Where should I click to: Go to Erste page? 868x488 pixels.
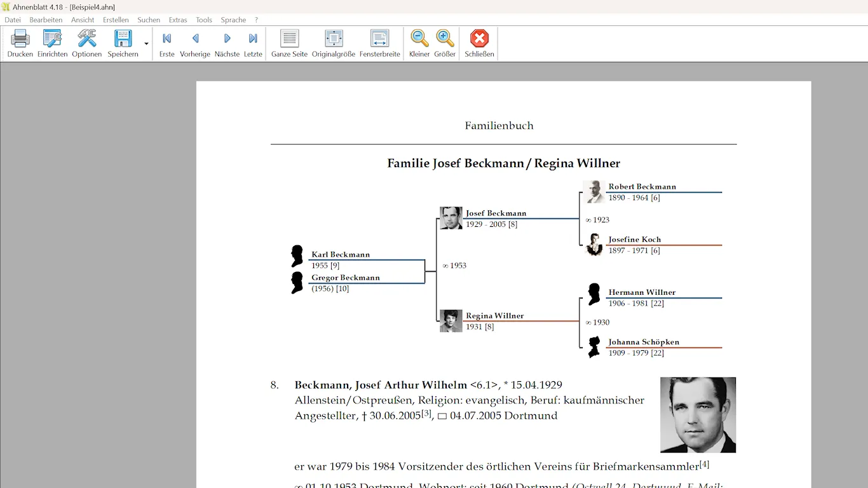pos(166,44)
